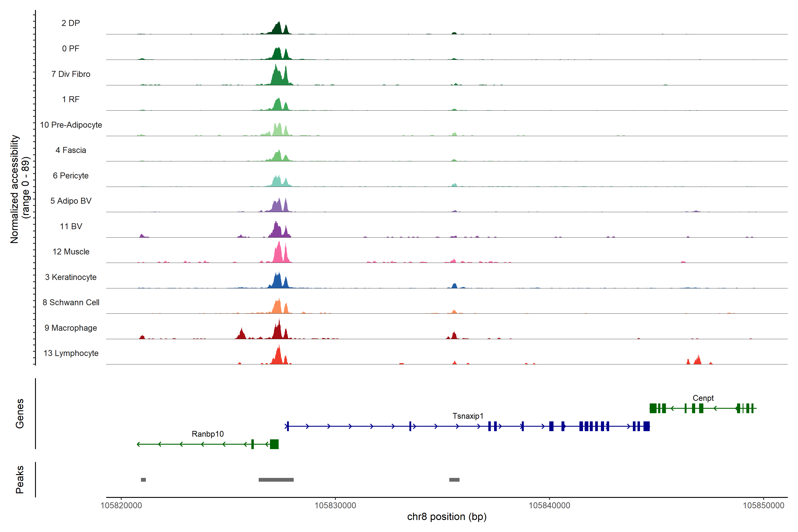Screen dimensions: 798x532
Task: Click the chr8 position (bp) axis title
Action: (x=446, y=517)
